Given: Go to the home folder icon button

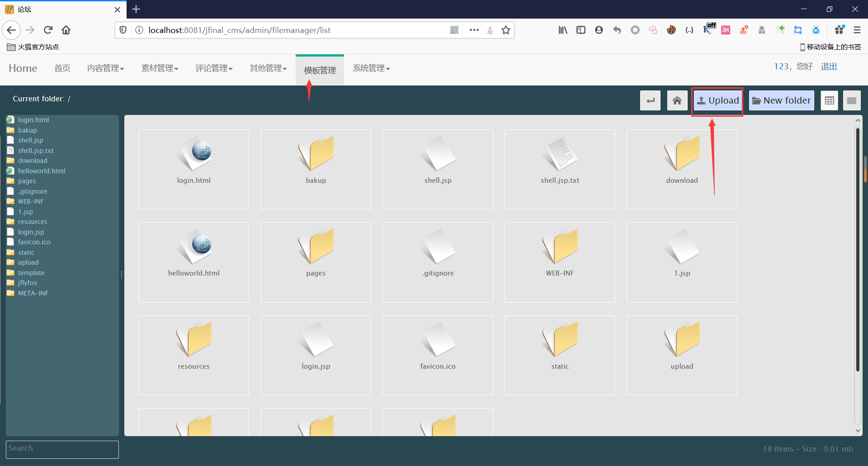Looking at the screenshot, I should point(677,100).
